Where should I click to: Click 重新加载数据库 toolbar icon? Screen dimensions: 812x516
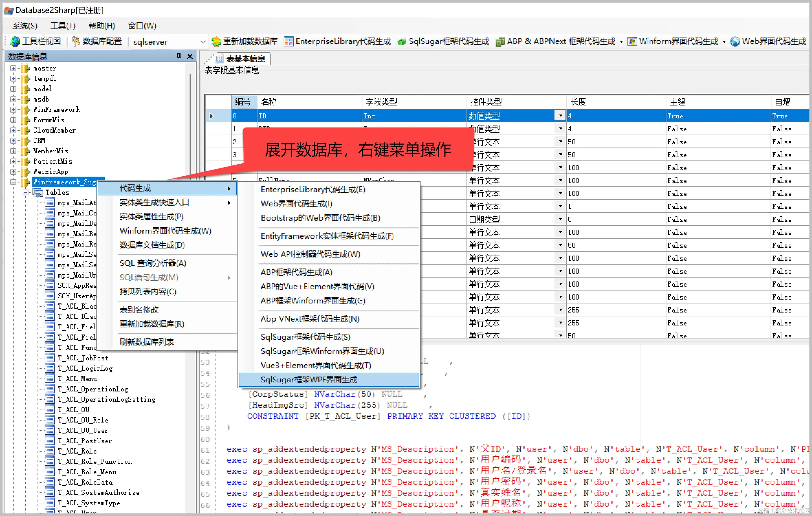[216, 41]
